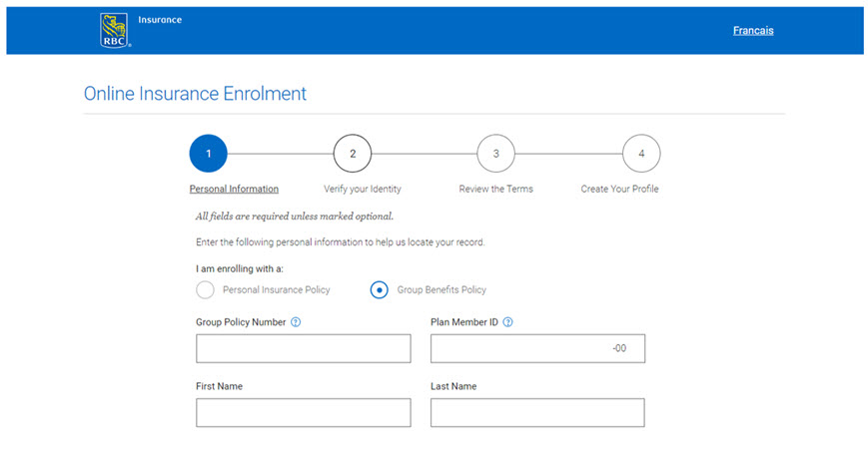
Task: Click the First Name field label
Action: pyautogui.click(x=219, y=386)
